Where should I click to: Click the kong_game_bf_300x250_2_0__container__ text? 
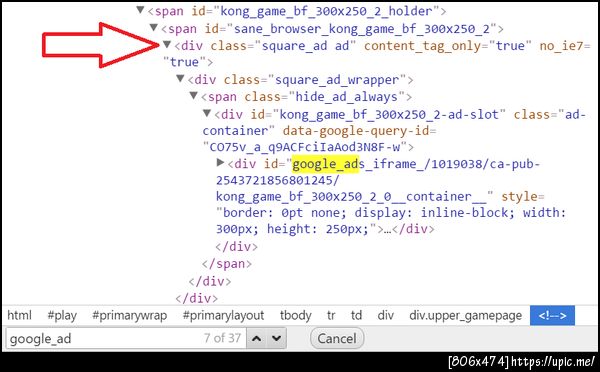[351, 197]
